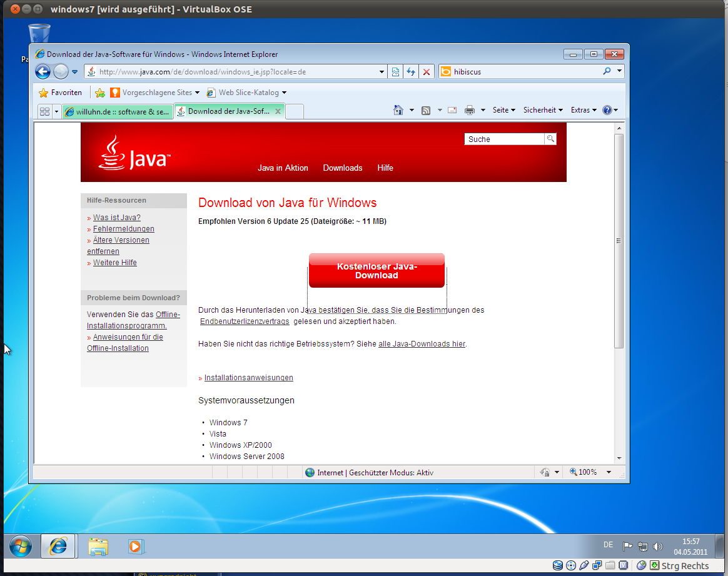Open the Windows Start menu orb
Screen dimensions: 728x576
[21, 546]
